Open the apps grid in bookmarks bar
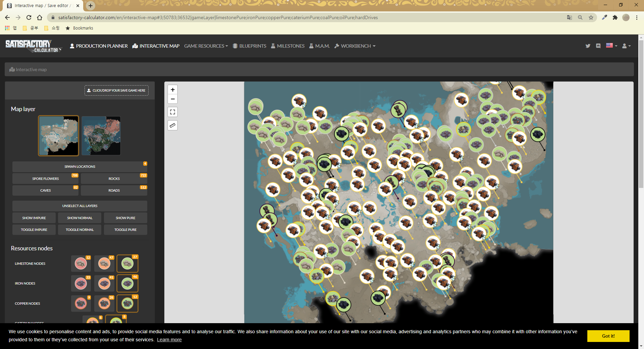This screenshot has width=644, height=349. coord(7,28)
